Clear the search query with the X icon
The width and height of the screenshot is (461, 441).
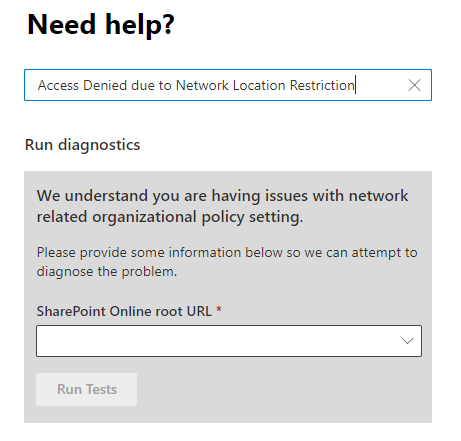click(414, 85)
